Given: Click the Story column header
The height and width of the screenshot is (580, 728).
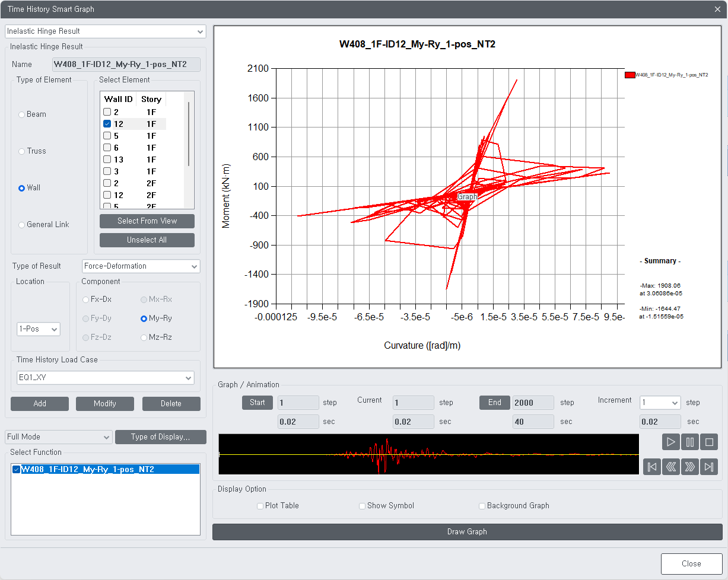Looking at the screenshot, I should [x=151, y=99].
